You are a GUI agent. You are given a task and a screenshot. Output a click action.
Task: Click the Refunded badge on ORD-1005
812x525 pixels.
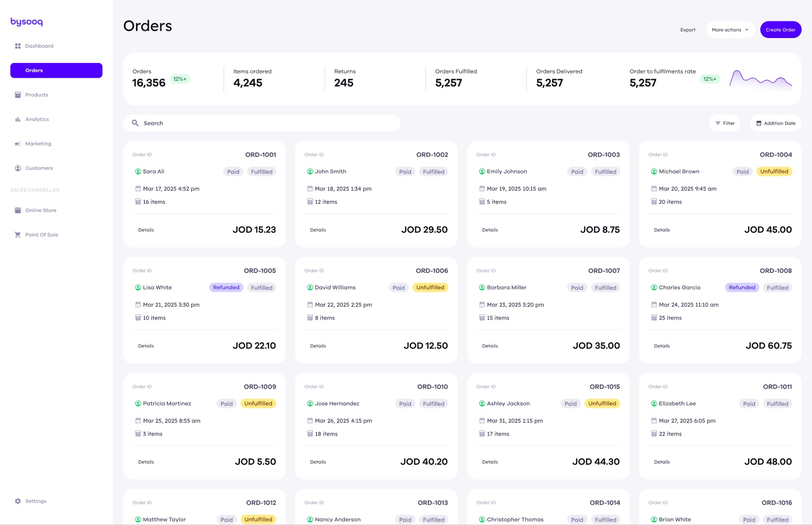[226, 288]
